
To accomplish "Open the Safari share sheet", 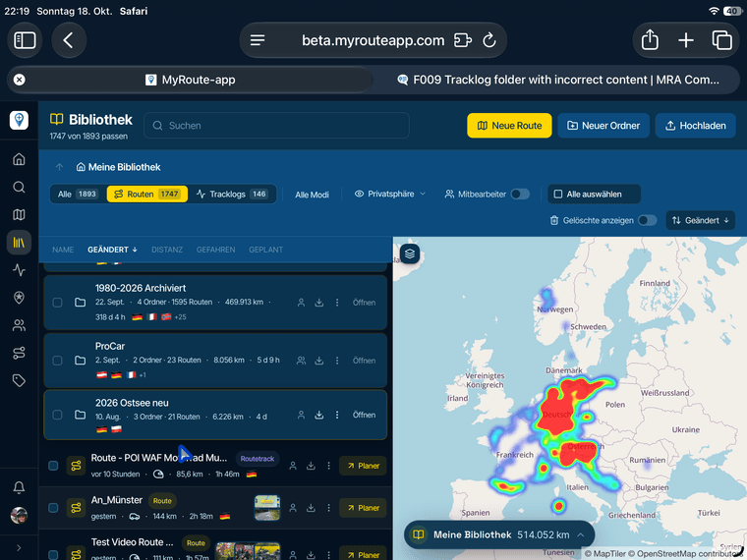I will [x=650, y=40].
